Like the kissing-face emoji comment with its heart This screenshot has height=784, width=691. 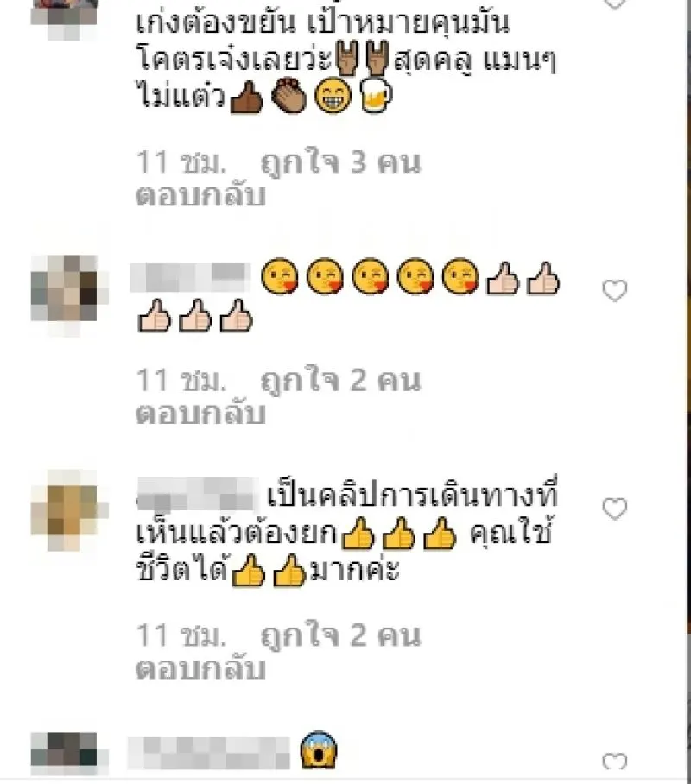(x=614, y=290)
